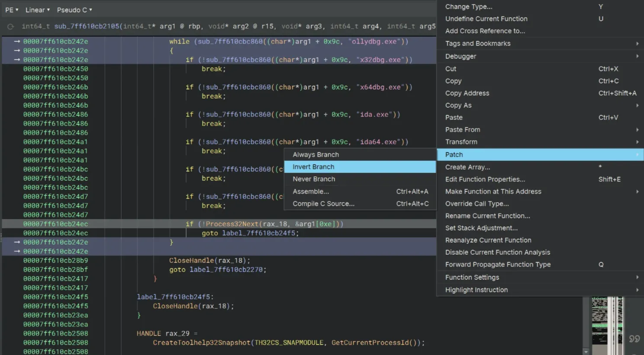
Task: Expand the Debugger submenu
Action: [460, 56]
